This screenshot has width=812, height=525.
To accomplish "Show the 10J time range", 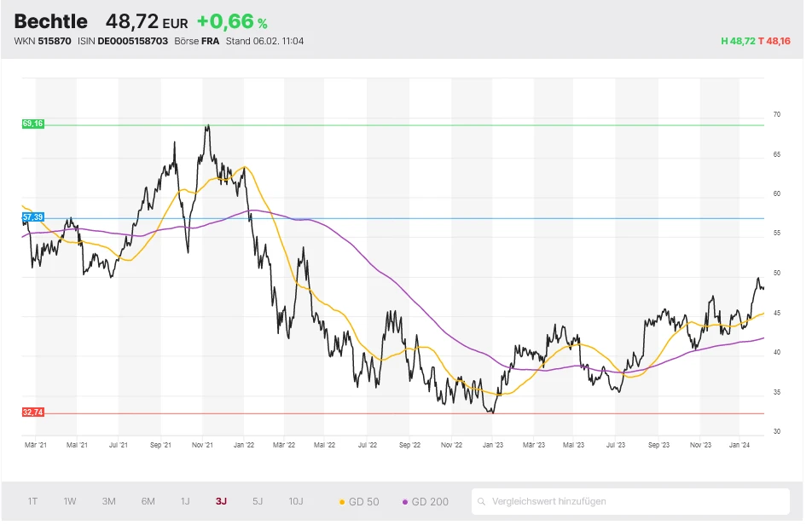I will click(295, 501).
